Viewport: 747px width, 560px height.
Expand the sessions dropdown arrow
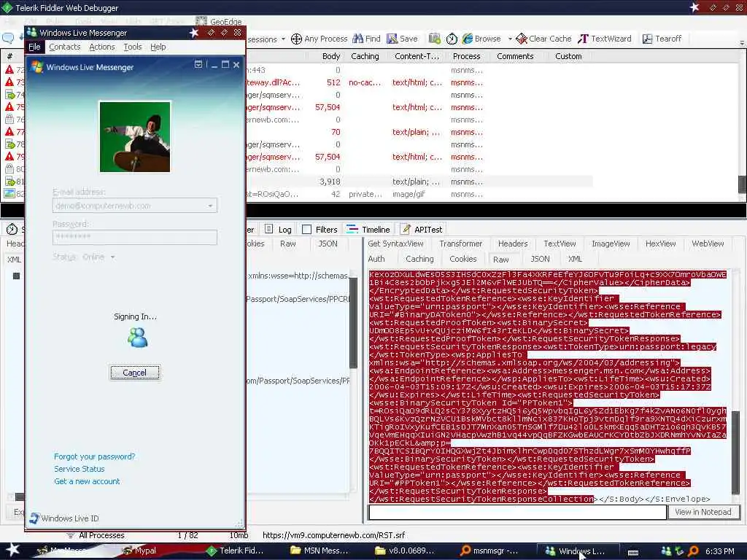(x=283, y=39)
